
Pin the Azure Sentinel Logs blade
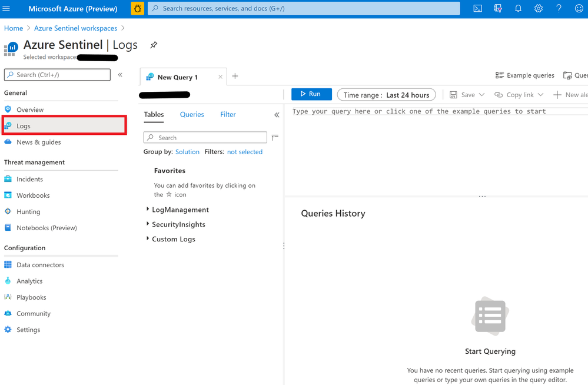[154, 45]
